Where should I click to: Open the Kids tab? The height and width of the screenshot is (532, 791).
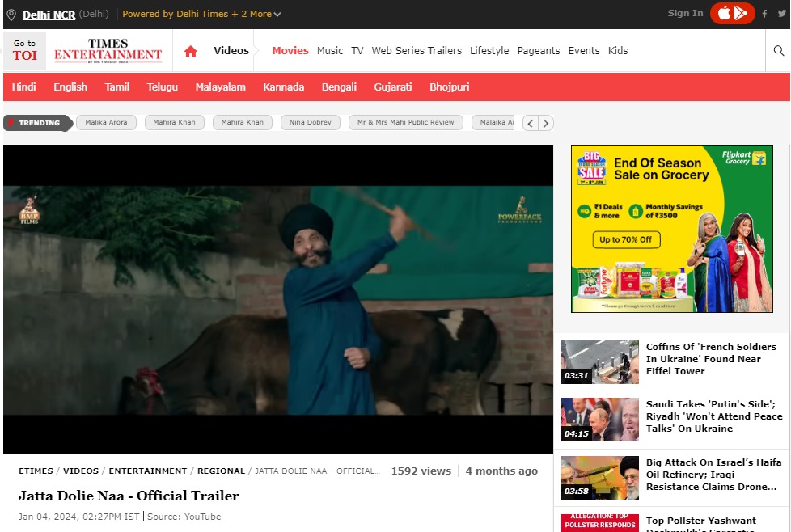tap(617, 50)
